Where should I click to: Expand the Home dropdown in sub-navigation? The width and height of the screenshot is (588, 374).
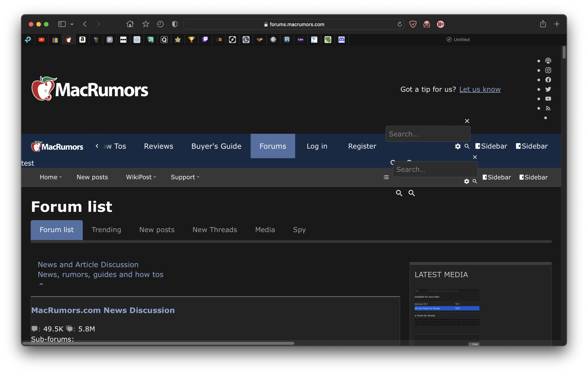[51, 177]
